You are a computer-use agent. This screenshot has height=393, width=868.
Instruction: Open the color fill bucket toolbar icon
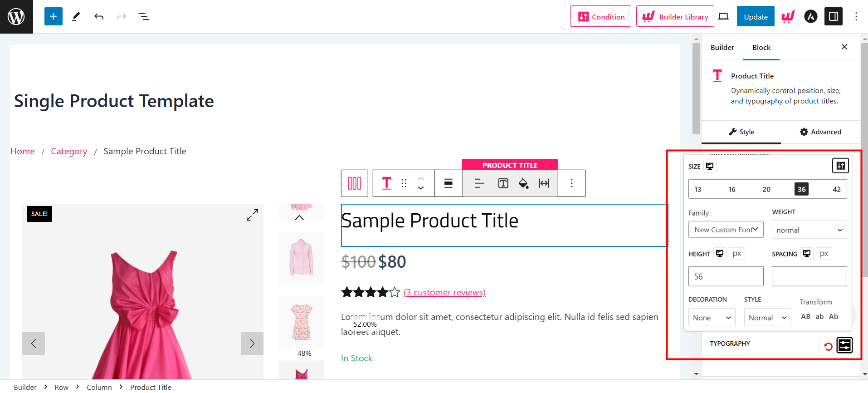[524, 183]
